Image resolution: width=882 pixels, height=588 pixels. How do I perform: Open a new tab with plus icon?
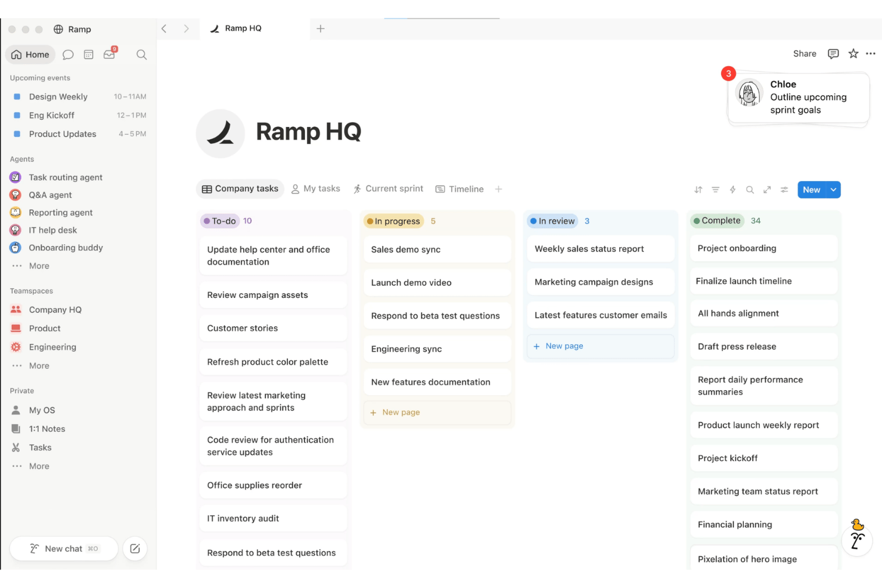pyautogui.click(x=321, y=29)
